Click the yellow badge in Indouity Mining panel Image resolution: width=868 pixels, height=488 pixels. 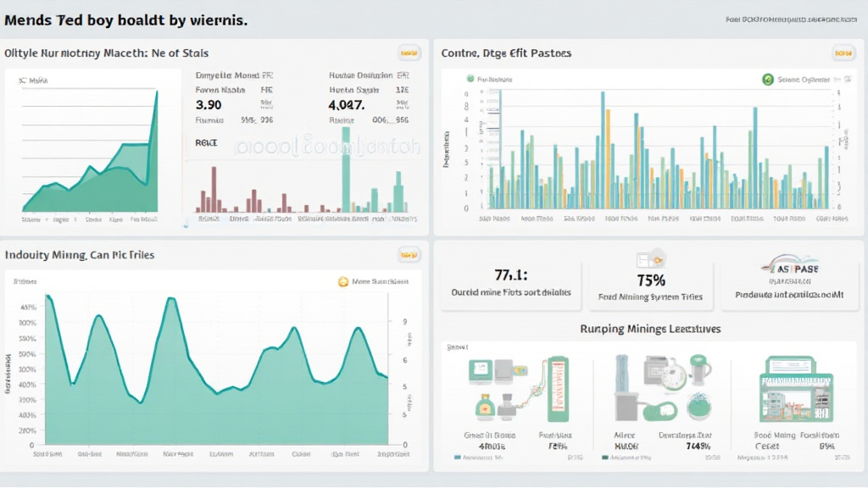tap(409, 253)
